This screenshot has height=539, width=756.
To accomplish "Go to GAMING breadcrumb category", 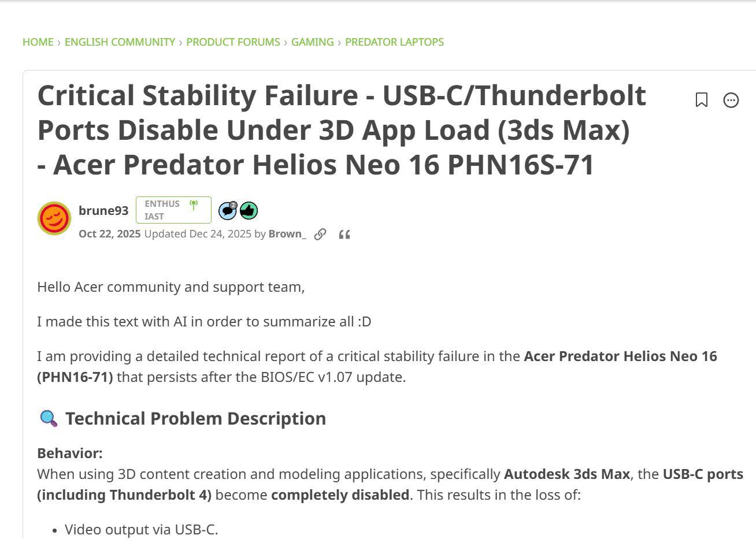I will (312, 42).
